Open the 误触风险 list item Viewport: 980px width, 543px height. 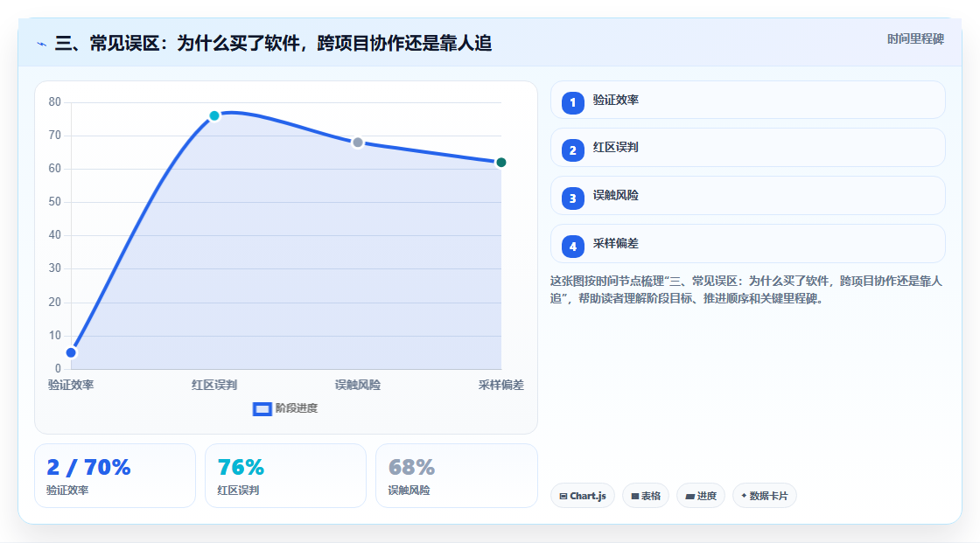click(747, 196)
